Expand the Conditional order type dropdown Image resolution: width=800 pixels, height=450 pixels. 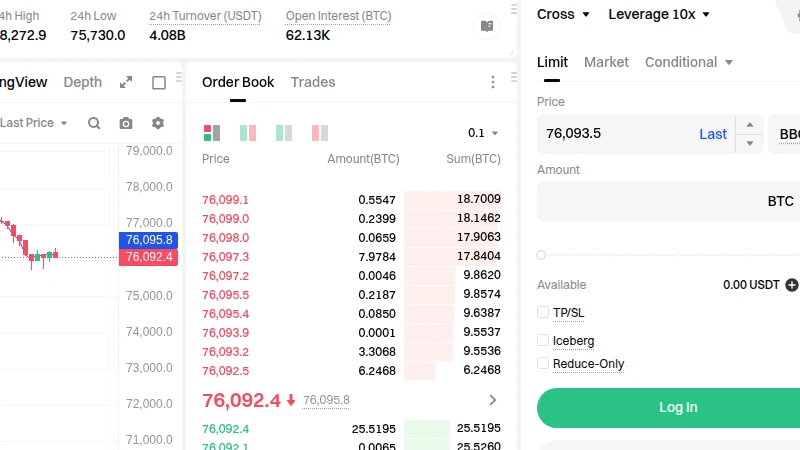pos(689,62)
